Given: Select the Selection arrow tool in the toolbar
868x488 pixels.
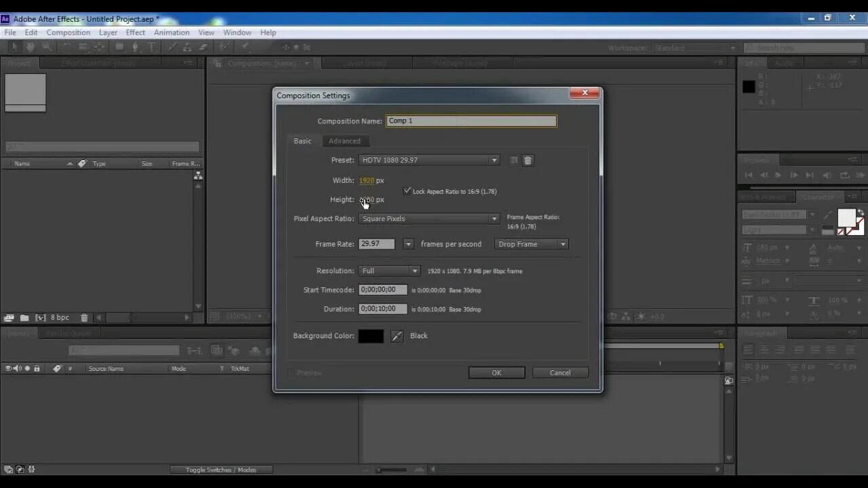Looking at the screenshot, I should tap(14, 47).
